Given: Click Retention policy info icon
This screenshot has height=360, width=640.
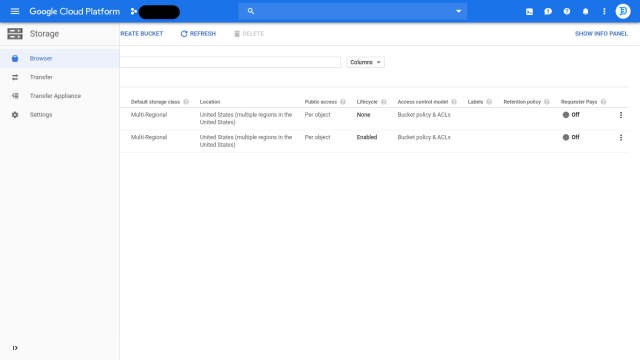Looking at the screenshot, I should (x=547, y=102).
